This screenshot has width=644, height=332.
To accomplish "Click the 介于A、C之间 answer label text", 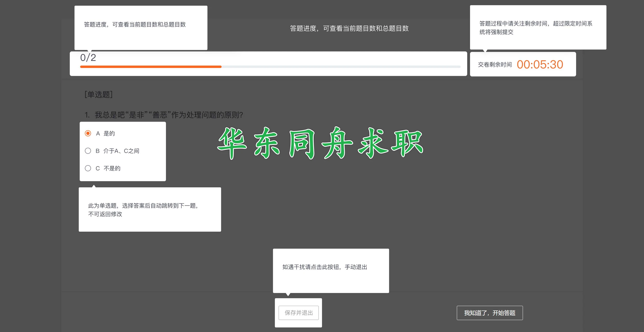I will click(x=121, y=151).
